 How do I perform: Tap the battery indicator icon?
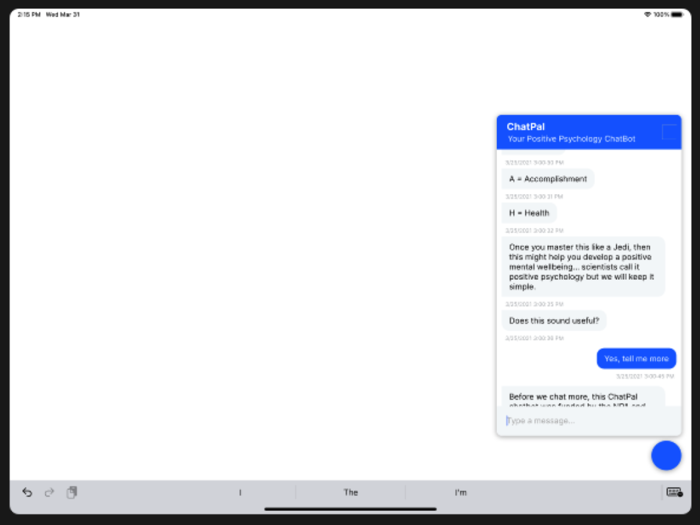point(677,15)
